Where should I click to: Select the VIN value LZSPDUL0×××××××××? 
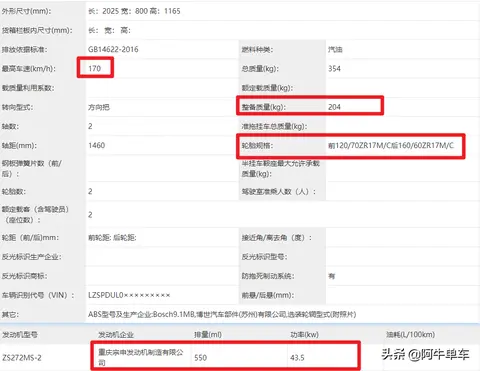tap(129, 295)
